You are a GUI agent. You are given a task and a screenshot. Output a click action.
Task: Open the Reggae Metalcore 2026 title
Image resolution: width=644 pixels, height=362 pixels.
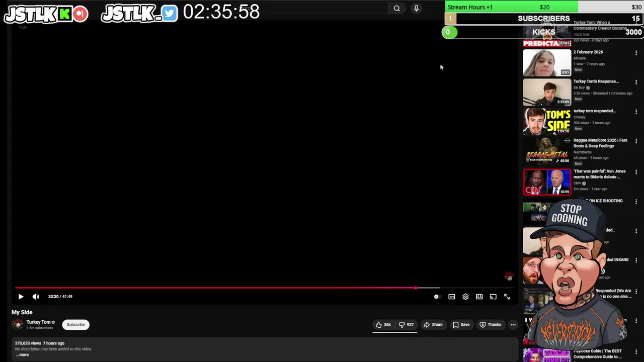pyautogui.click(x=600, y=143)
